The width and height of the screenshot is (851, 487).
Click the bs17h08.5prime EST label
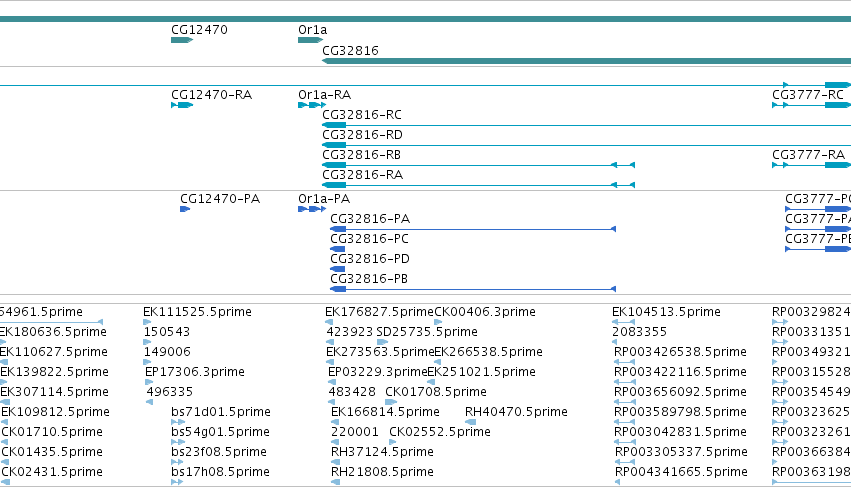[220, 473]
